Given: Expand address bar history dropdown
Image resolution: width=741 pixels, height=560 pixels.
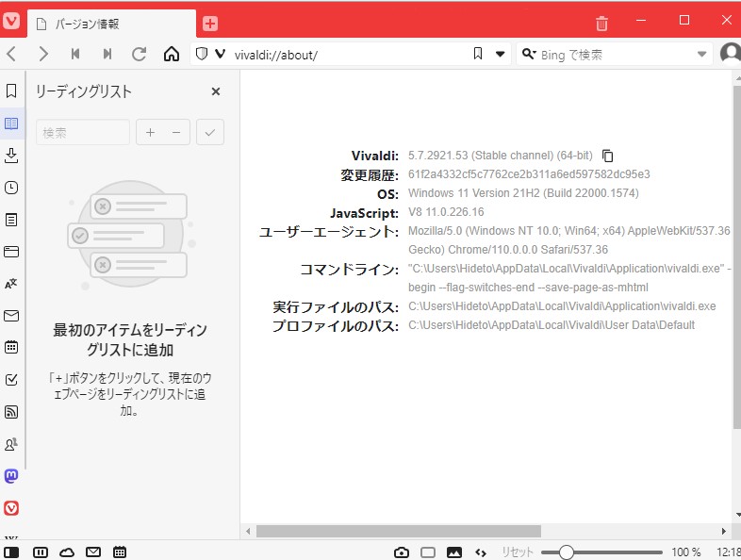Looking at the screenshot, I should click(x=500, y=54).
